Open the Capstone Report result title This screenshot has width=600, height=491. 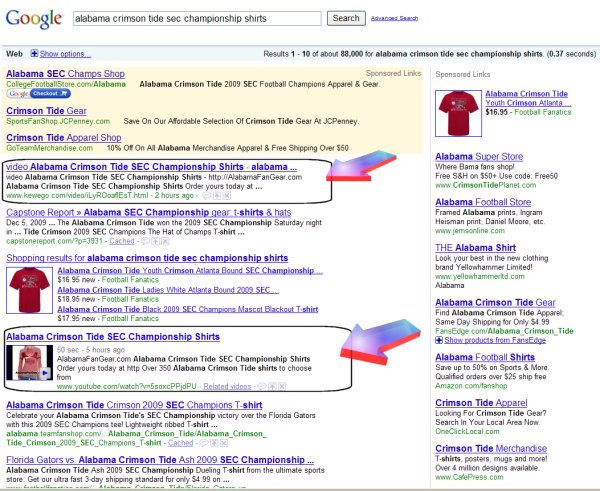coord(148,212)
